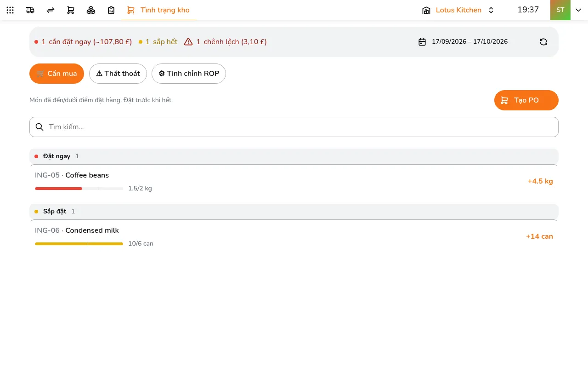This screenshot has width=588, height=368.
Task: Click the Coffee beans stock level bar
Action: pyautogui.click(x=79, y=189)
